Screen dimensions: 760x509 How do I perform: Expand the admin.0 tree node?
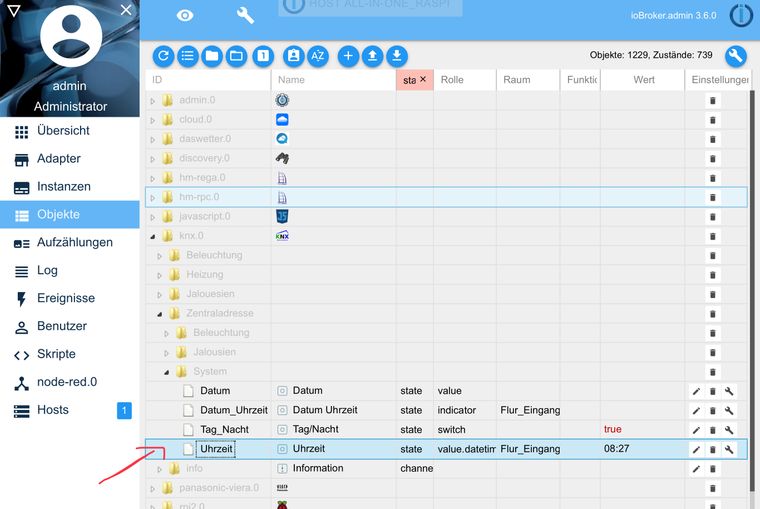pyautogui.click(x=153, y=101)
